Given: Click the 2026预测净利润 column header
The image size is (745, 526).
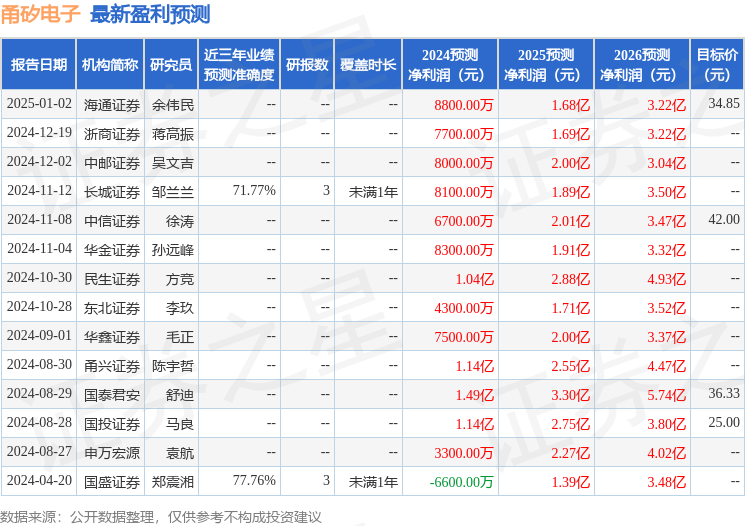Looking at the screenshot, I should pos(642,65).
